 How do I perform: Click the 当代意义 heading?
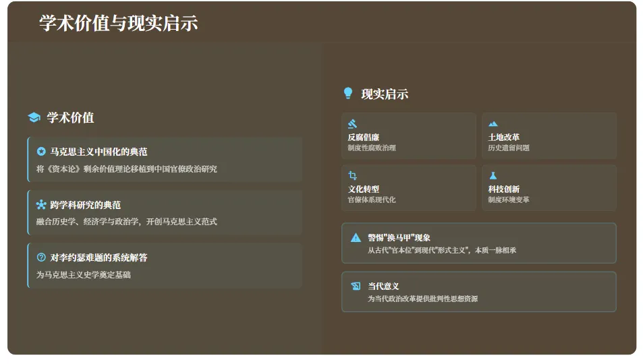pos(383,286)
